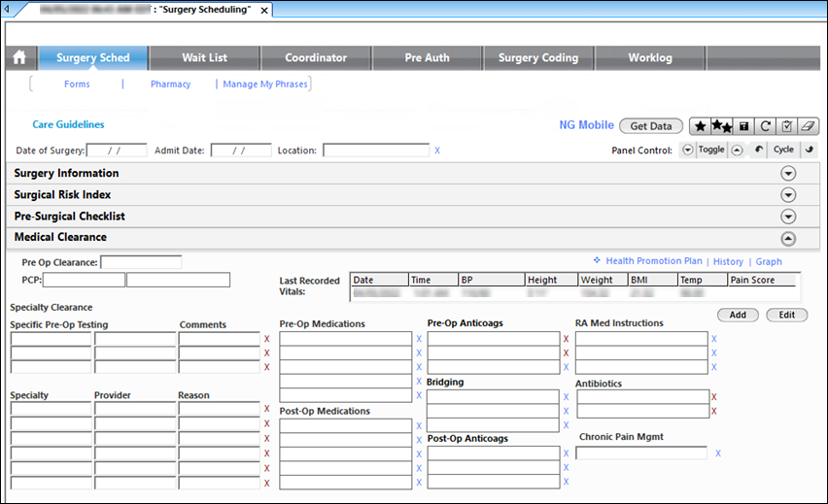Click the Panel Control Toggle button
This screenshot has height=504, width=828.
711,150
